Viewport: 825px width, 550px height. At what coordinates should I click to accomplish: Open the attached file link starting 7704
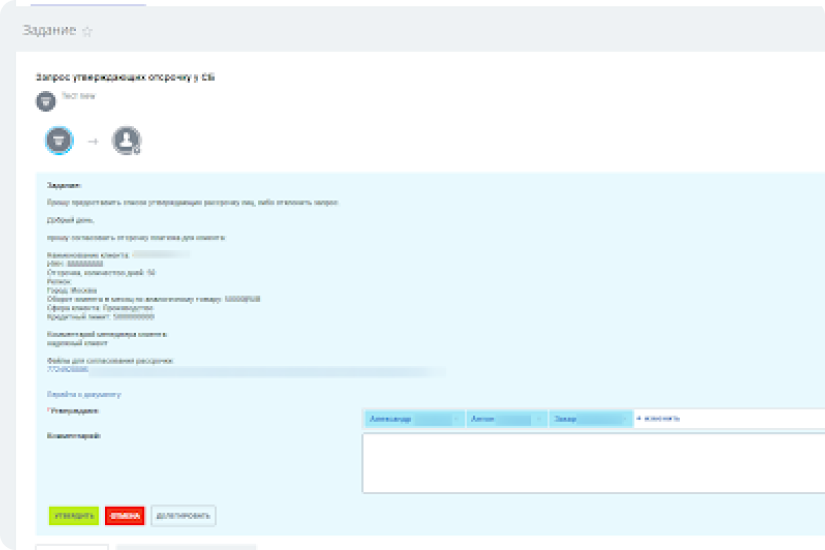(61, 369)
